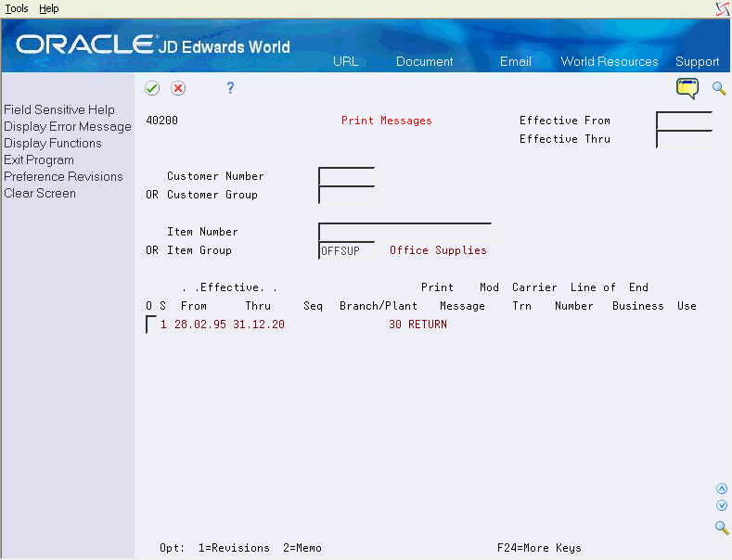Click the window icon next to the menu bar
Viewport: 732px width, 560px height.
[723, 9]
